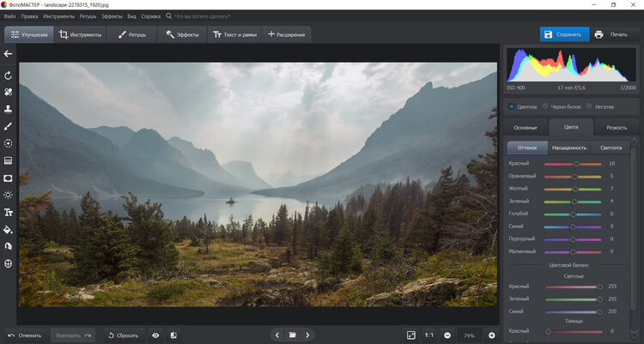Click the text tool icon in sidebar
Screen dimensions: 644x344
coord(8,212)
